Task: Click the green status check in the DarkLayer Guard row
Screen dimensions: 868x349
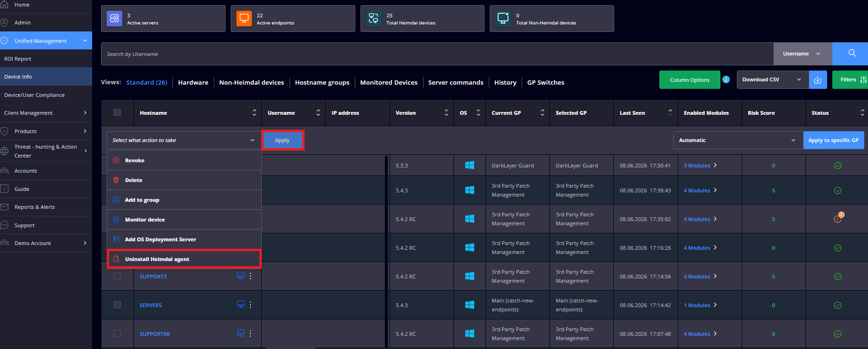Action: click(837, 166)
